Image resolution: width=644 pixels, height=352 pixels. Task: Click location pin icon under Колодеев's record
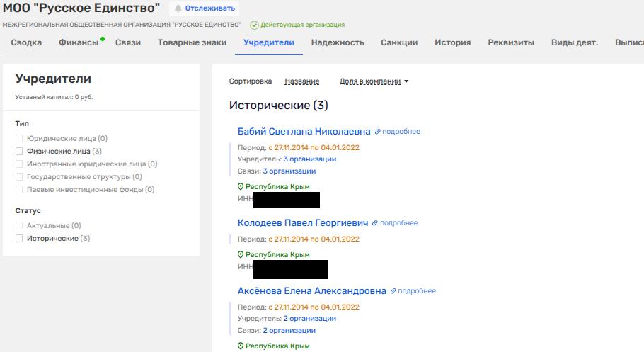click(241, 255)
